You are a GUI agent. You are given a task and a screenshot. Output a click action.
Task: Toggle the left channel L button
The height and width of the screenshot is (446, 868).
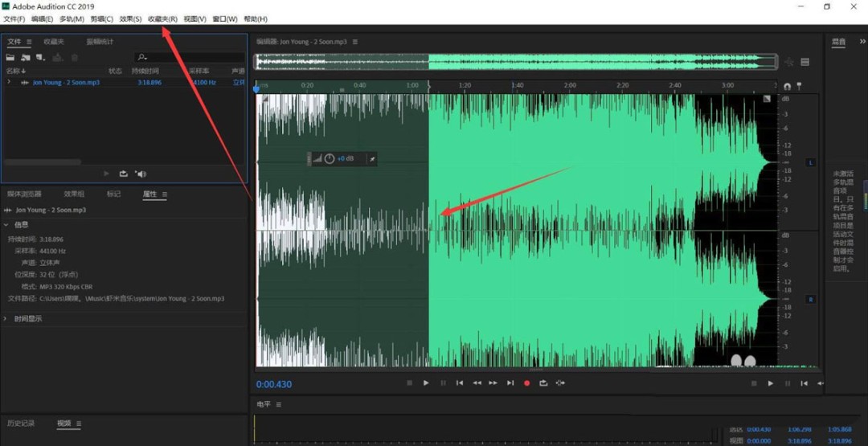click(810, 163)
